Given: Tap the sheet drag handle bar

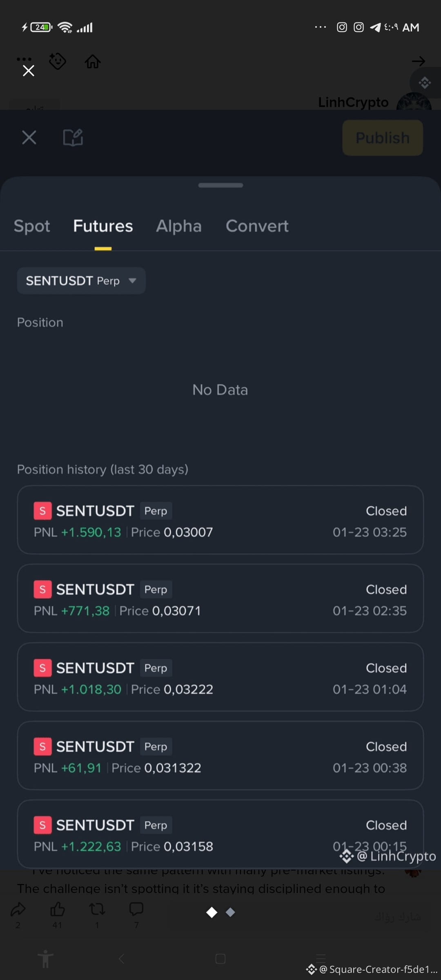Looking at the screenshot, I should click(x=220, y=185).
